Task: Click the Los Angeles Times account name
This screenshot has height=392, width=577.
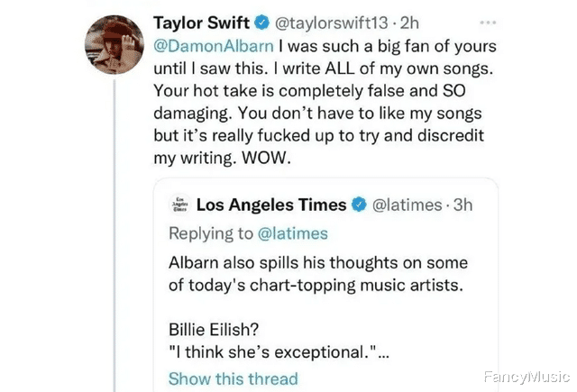Action: (x=270, y=205)
